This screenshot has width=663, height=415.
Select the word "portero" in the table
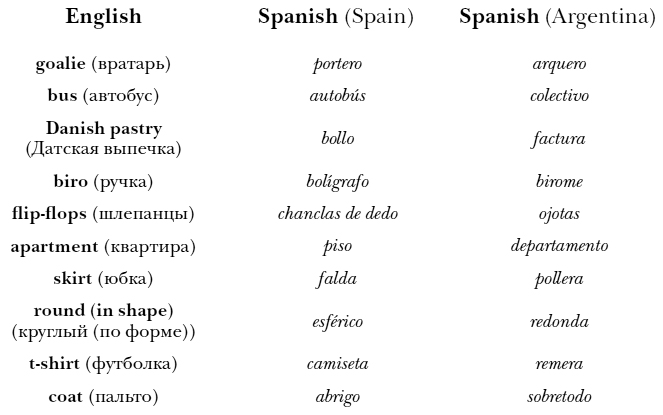pyautogui.click(x=337, y=65)
